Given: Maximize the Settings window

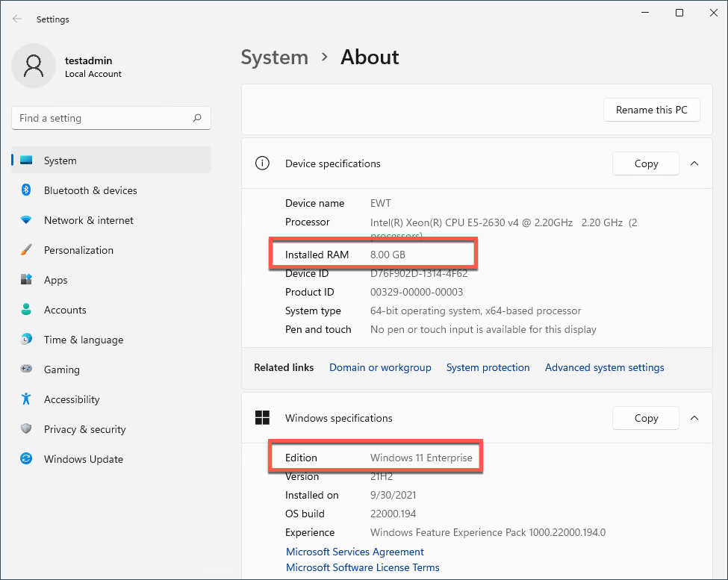Looking at the screenshot, I should (679, 13).
